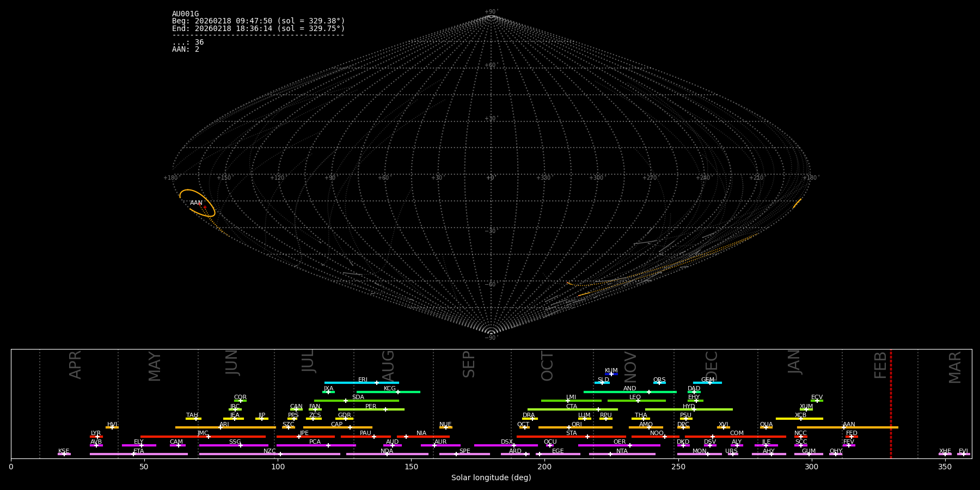Click the orange AAN timeline bar
The width and height of the screenshot is (980, 490).
coord(848,427)
